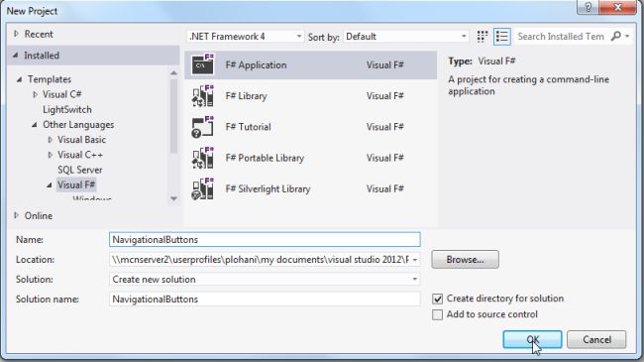Select the F# Library template icon
Image resolution: width=644 pixels, height=362 pixels.
(203, 96)
